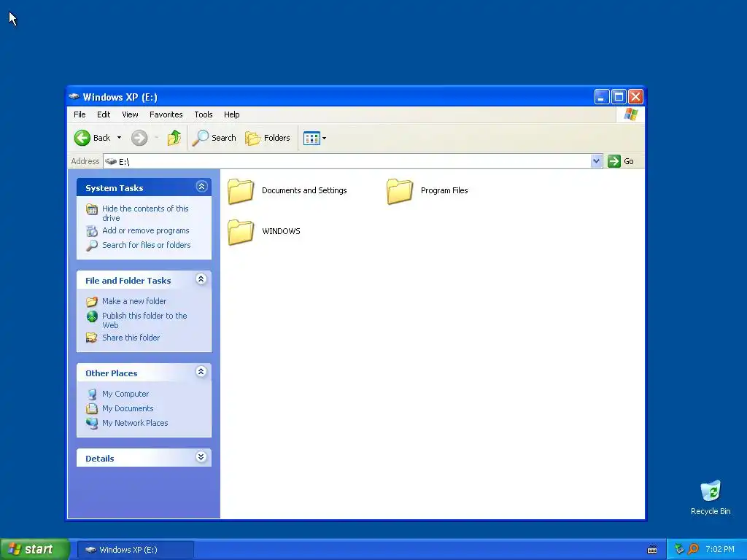Collapse the Other Places panel
This screenshot has height=560, width=747.
click(201, 372)
